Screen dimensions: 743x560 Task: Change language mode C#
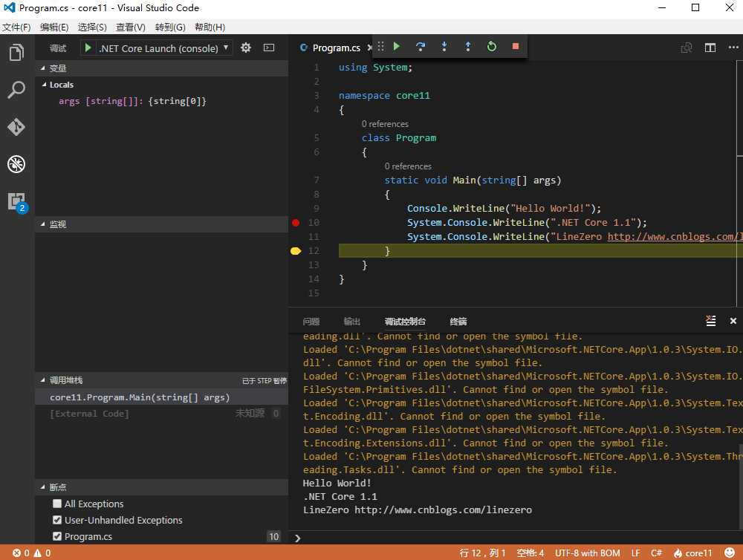click(656, 553)
